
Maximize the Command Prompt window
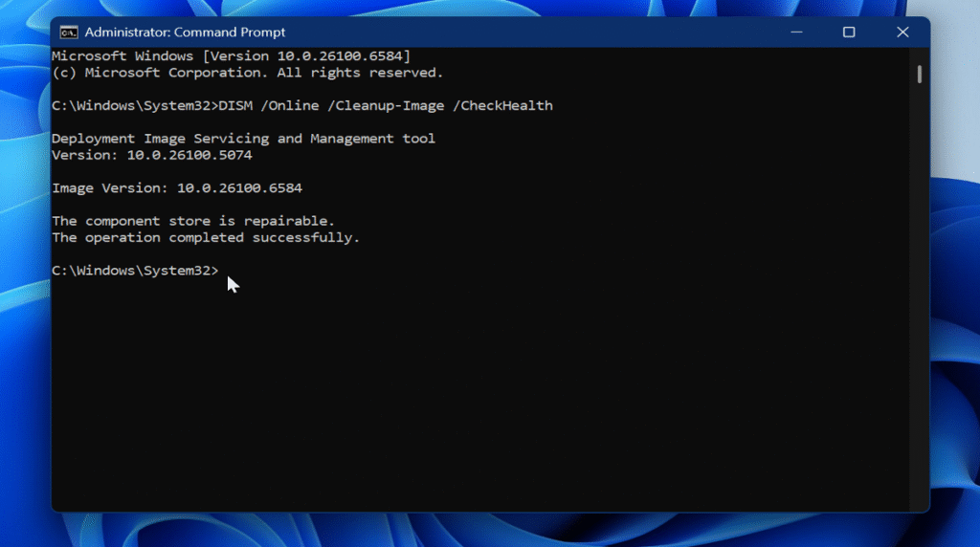point(849,32)
